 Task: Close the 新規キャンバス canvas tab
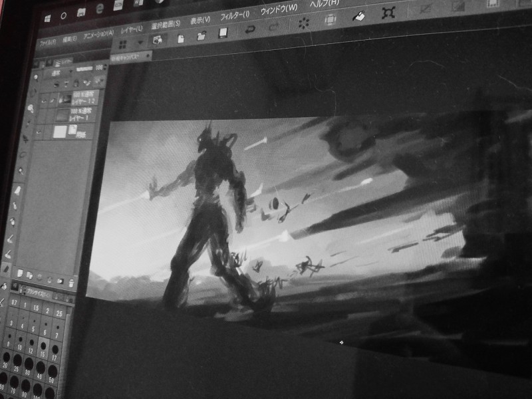(x=148, y=55)
